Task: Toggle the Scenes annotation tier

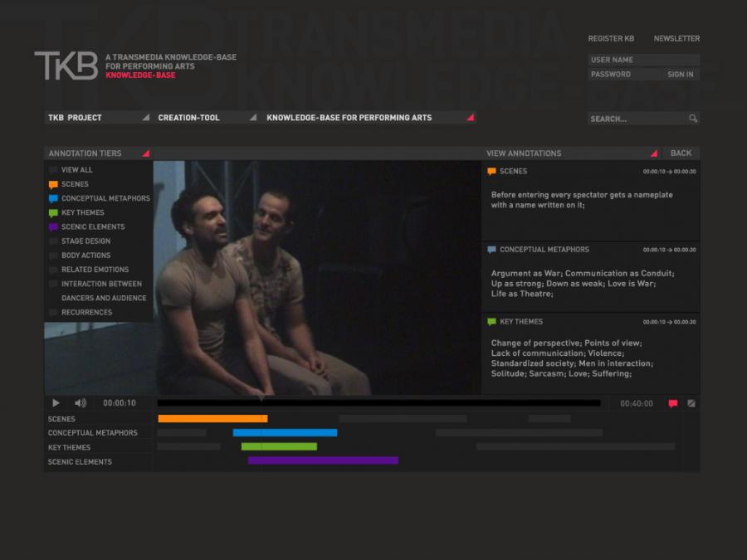Action: point(54,184)
